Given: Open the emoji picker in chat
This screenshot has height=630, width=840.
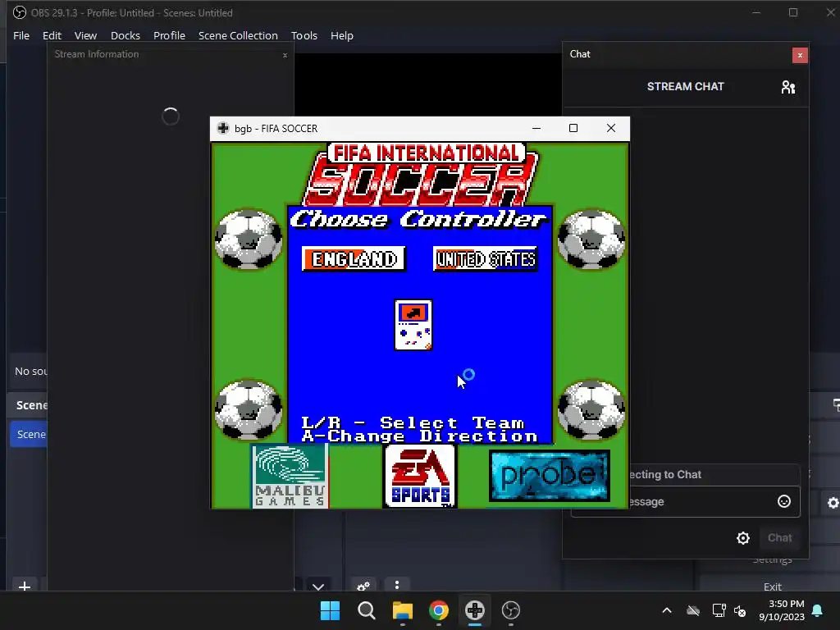Looking at the screenshot, I should [783, 501].
